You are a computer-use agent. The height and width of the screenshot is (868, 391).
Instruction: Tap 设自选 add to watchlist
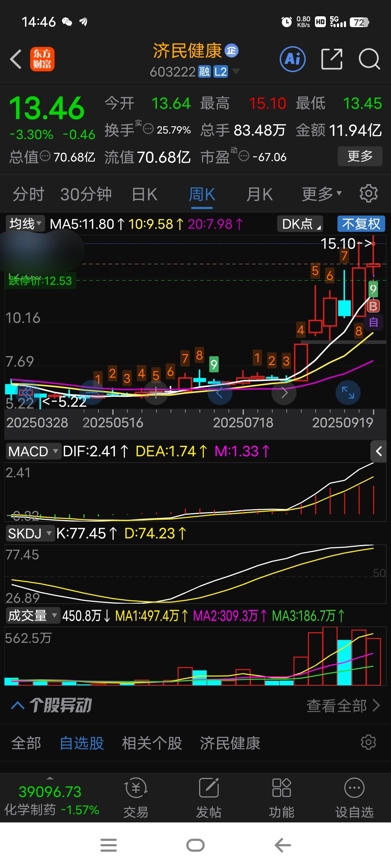click(x=354, y=798)
